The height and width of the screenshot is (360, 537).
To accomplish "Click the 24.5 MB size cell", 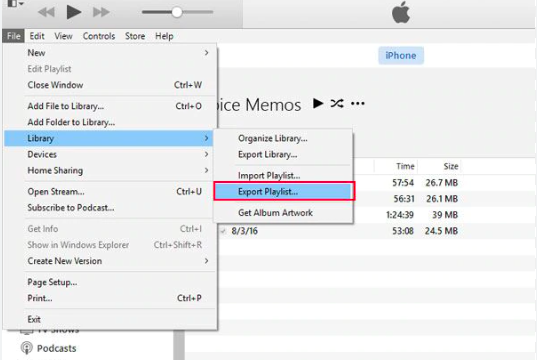I will 441,231.
